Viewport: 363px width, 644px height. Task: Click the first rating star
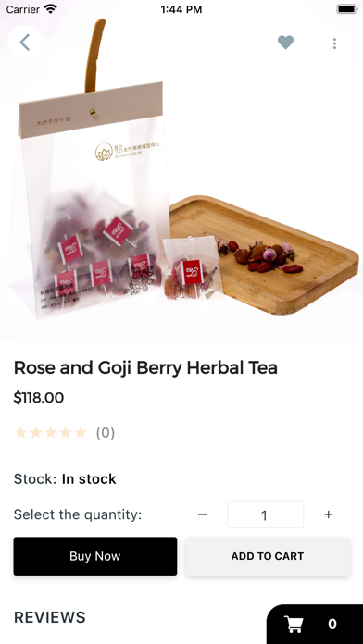pos(20,432)
